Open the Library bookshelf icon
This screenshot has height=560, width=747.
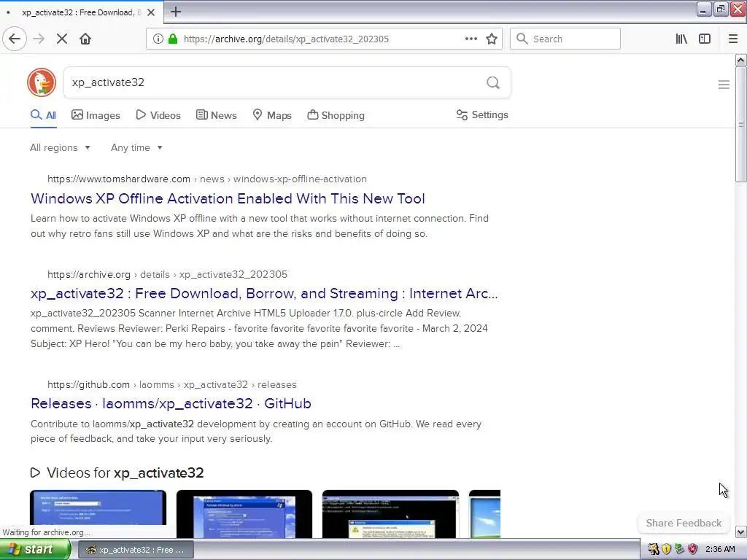coord(681,39)
